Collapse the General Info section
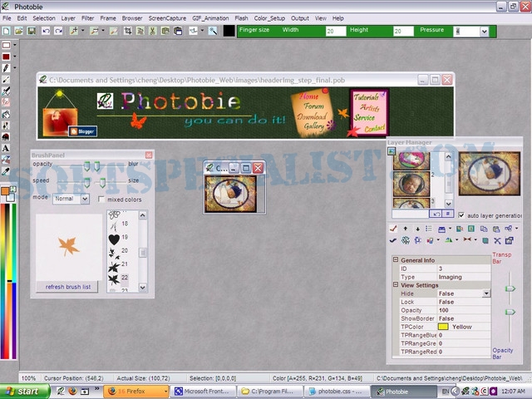 coord(396,259)
